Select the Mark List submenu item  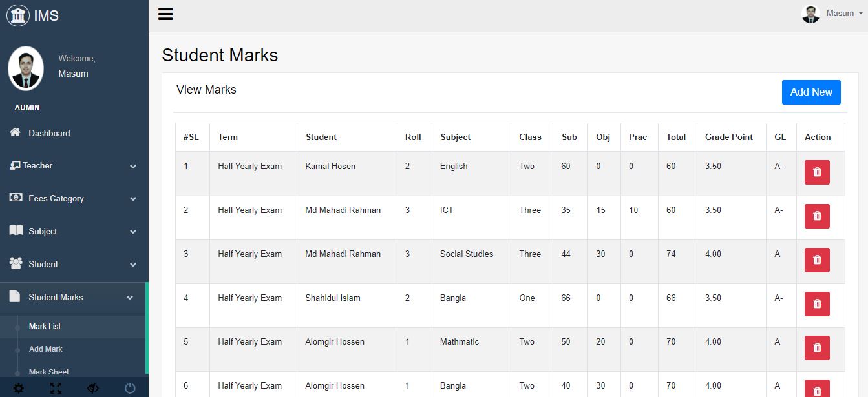coord(45,327)
